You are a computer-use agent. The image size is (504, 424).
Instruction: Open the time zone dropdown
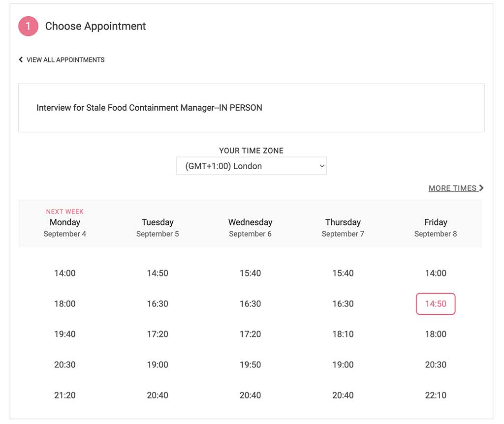click(251, 166)
